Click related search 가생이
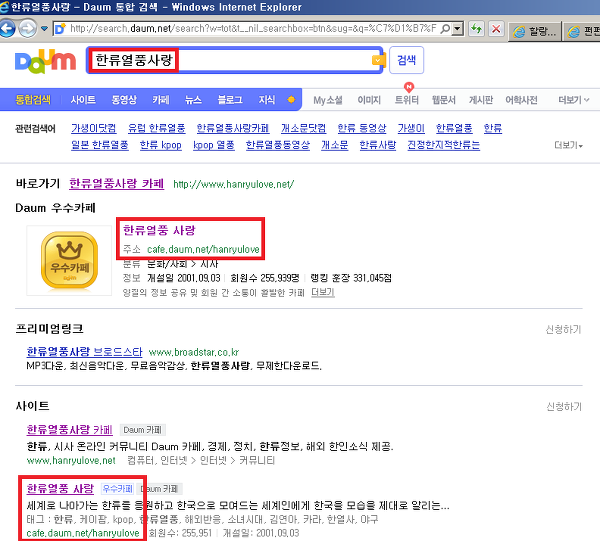This screenshot has width=600, height=541. click(x=411, y=128)
